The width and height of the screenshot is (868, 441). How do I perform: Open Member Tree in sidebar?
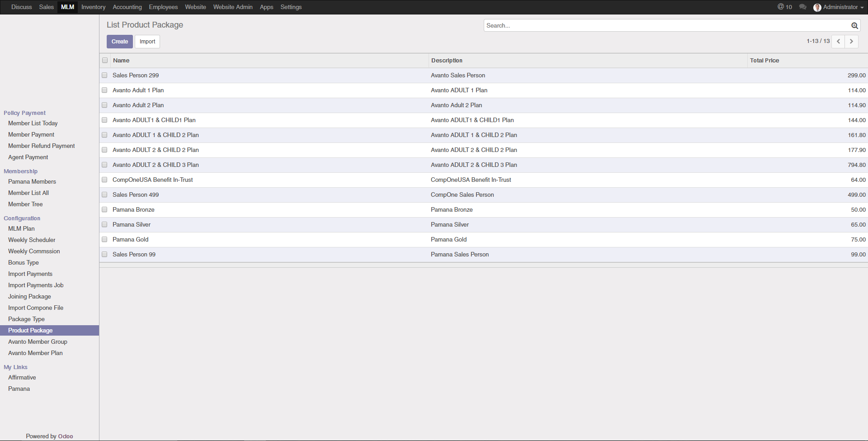click(25, 204)
